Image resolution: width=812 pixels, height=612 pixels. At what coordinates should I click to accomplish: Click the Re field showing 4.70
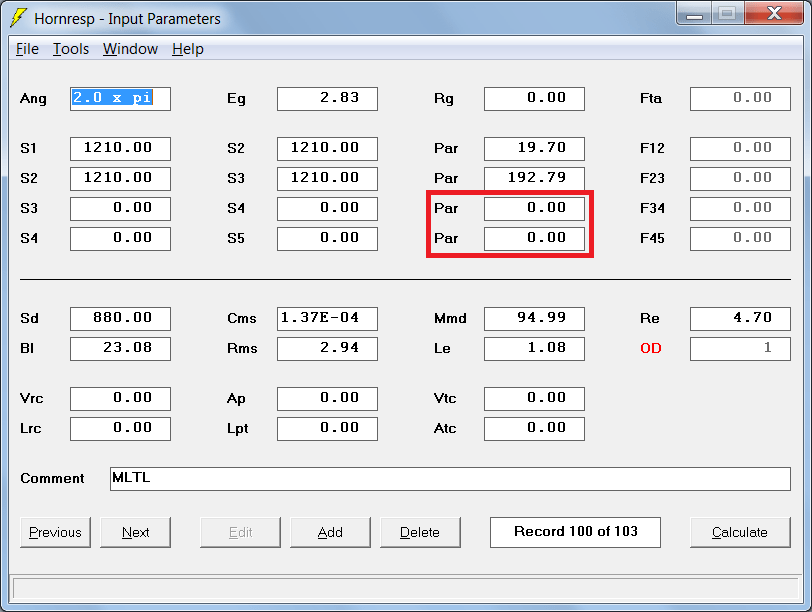click(x=741, y=318)
